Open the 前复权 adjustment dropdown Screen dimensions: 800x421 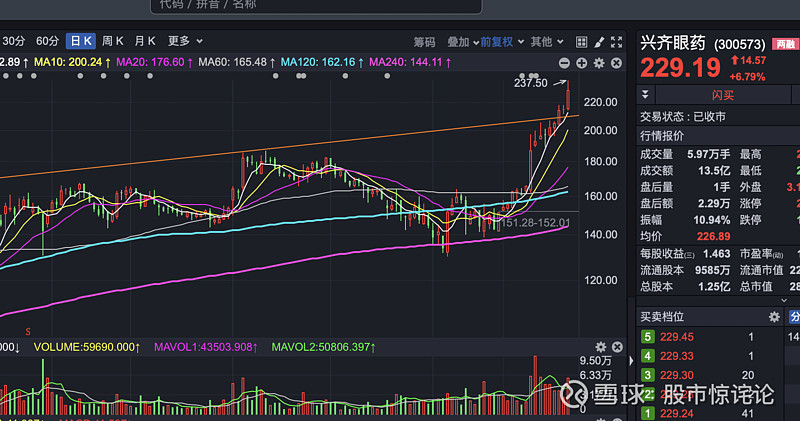(500, 42)
